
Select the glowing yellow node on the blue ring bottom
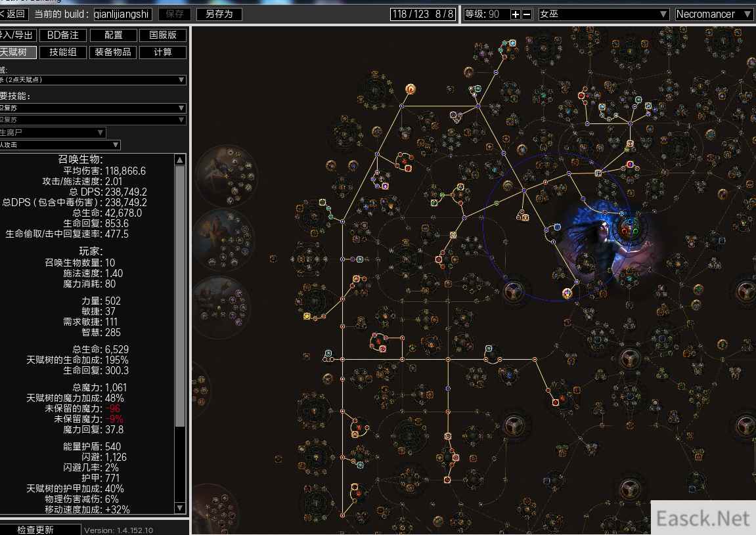click(x=567, y=293)
